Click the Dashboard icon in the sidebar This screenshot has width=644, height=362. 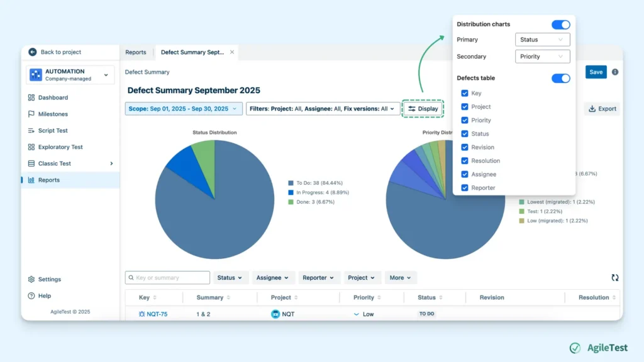click(x=31, y=97)
